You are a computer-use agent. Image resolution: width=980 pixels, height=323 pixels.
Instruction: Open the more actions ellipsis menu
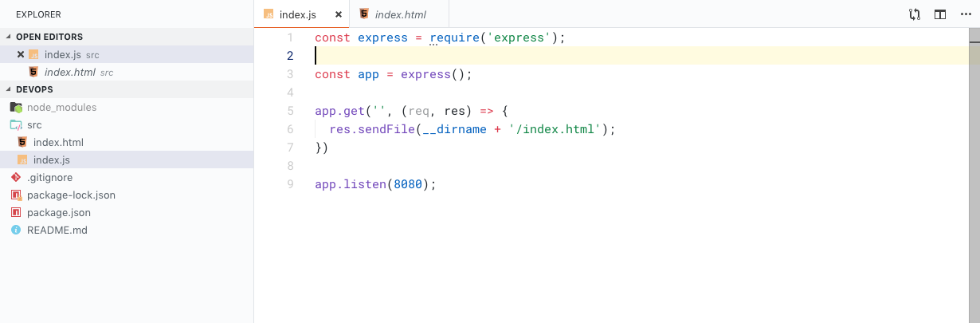(x=966, y=14)
